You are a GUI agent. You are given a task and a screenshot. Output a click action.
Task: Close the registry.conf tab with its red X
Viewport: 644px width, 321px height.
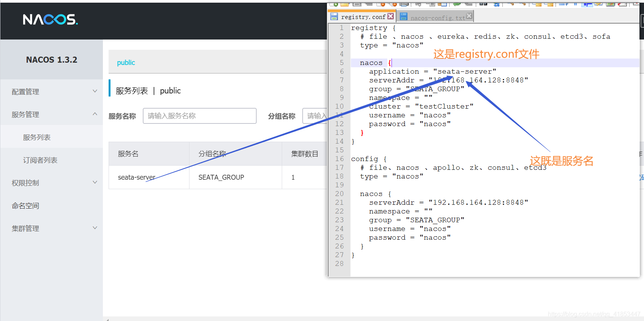click(x=390, y=16)
